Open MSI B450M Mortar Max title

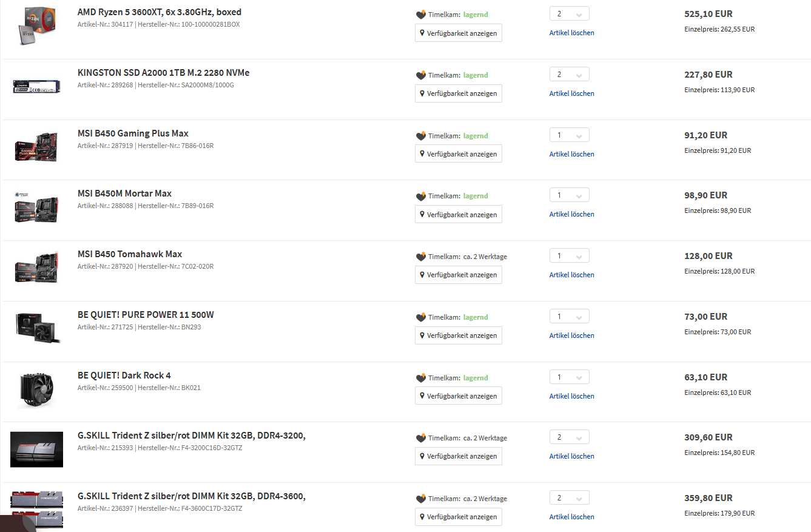(x=125, y=194)
